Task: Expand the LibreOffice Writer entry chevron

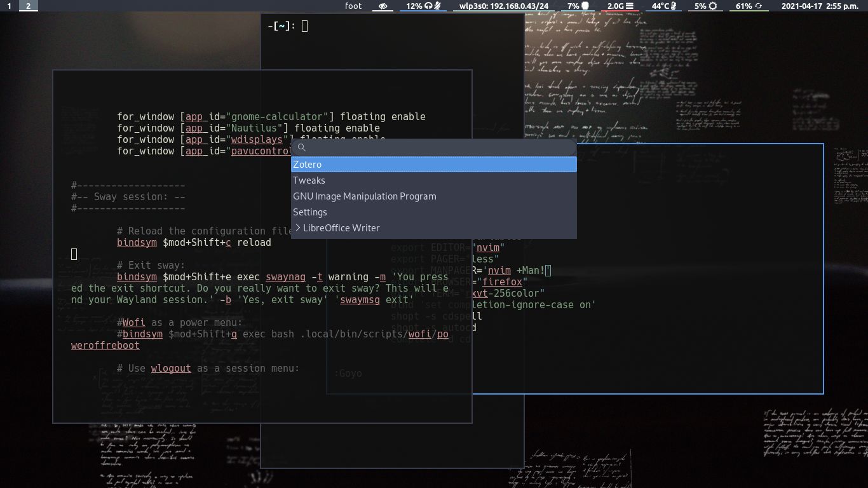Action: click(297, 227)
